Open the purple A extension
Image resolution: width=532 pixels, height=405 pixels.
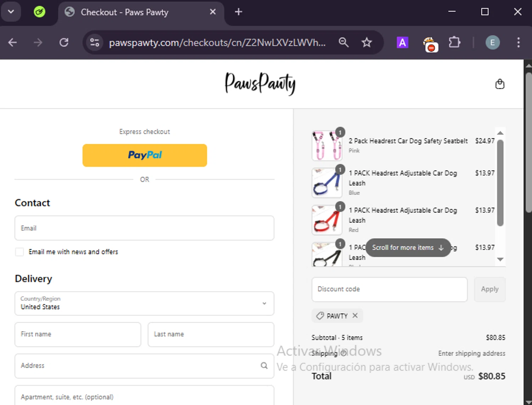coord(402,43)
